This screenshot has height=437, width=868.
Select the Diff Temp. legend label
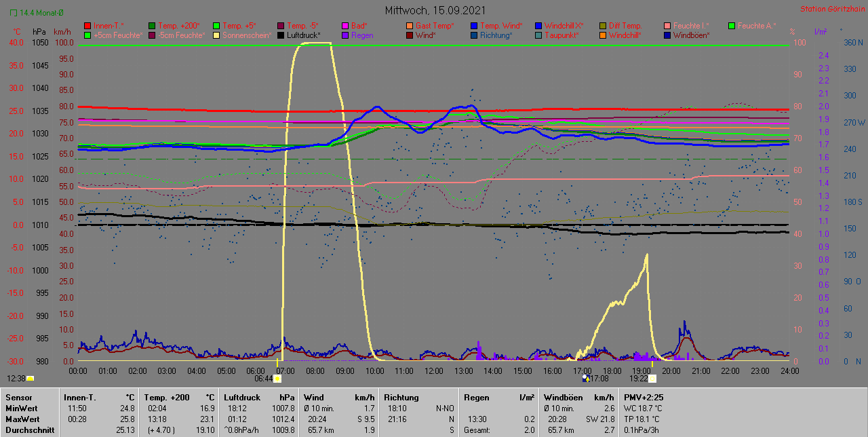pos(625,25)
